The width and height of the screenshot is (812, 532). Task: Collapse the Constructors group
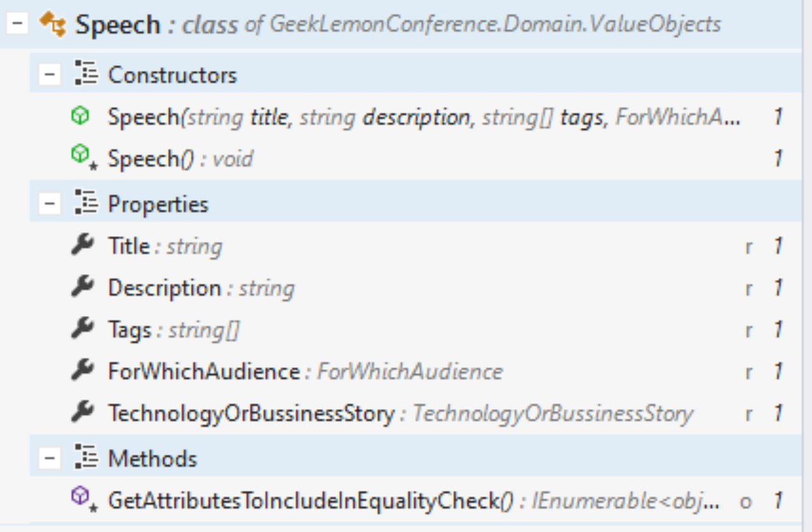coord(49,75)
